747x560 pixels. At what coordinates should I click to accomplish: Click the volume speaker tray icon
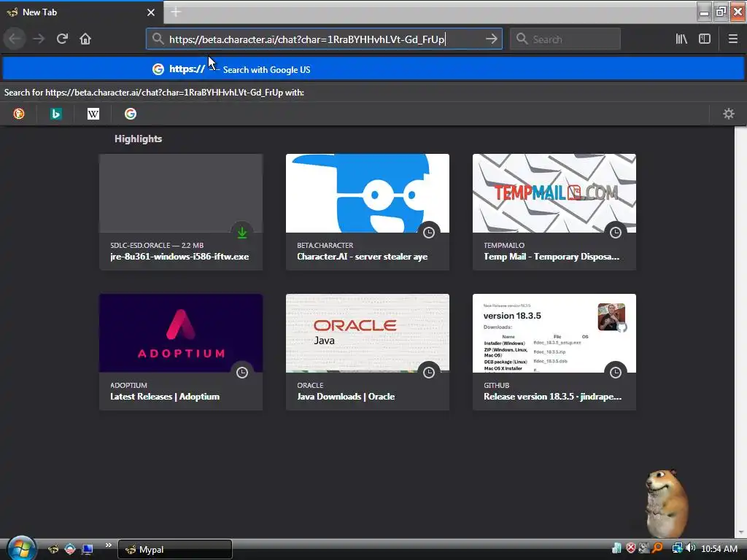pyautogui.click(x=691, y=548)
